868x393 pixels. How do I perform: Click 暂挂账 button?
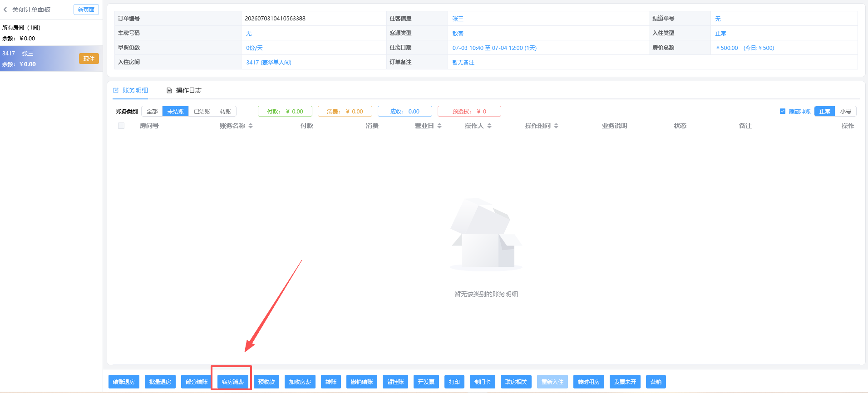[395, 382]
